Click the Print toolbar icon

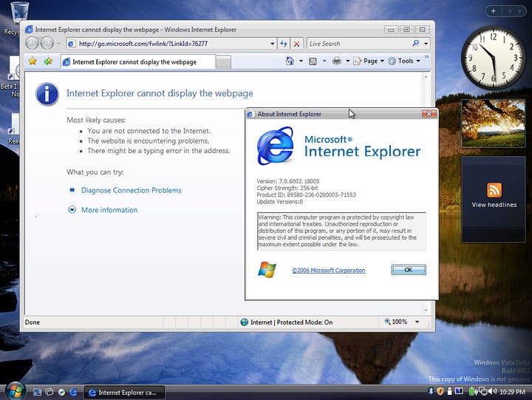point(337,61)
